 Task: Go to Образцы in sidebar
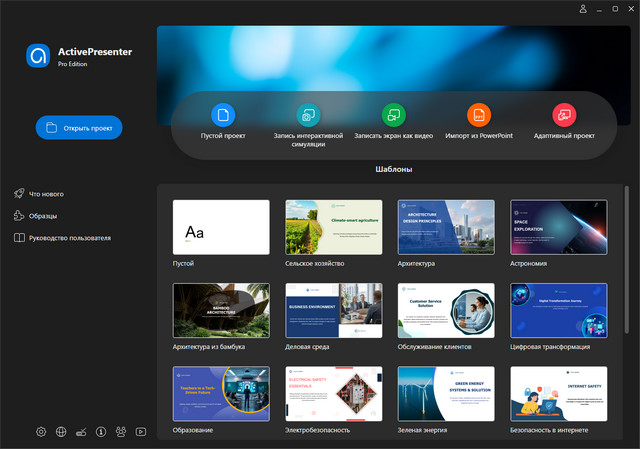click(x=43, y=216)
